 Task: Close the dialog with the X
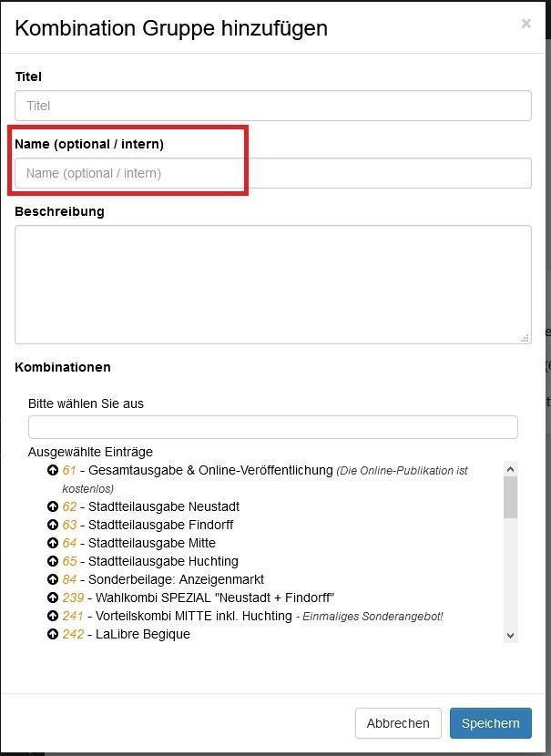pyautogui.click(x=525, y=23)
